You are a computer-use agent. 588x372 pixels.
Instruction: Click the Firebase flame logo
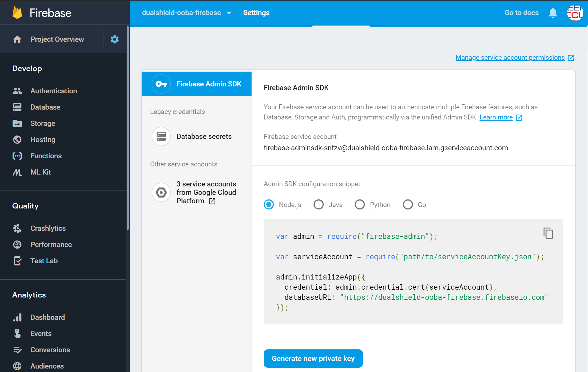tap(17, 13)
